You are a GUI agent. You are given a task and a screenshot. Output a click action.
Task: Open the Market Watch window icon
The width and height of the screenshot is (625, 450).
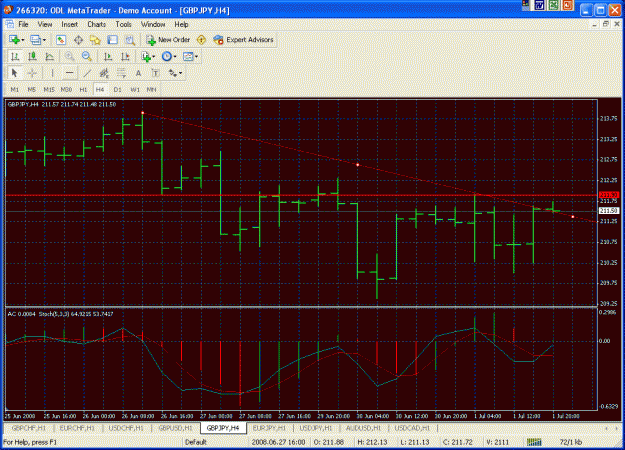61,40
